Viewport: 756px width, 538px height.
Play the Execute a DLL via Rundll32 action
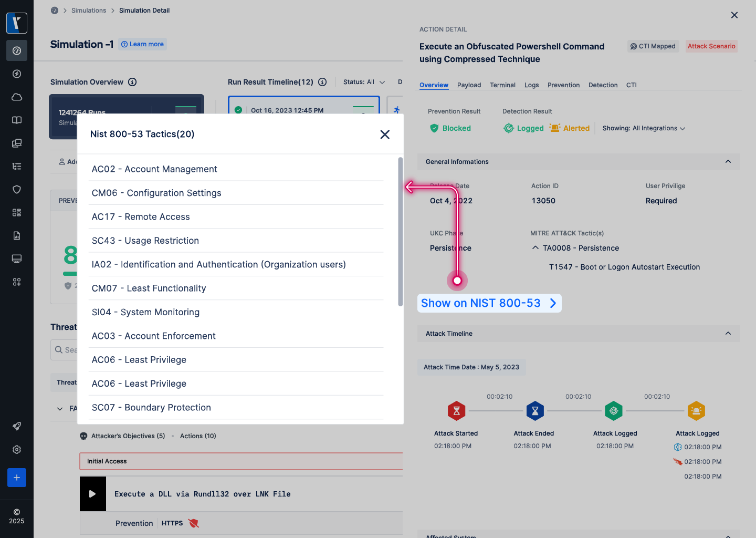tap(92, 494)
